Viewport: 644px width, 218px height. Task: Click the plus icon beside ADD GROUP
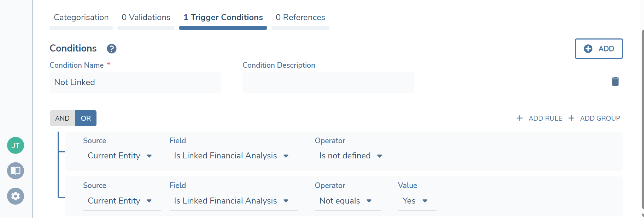[571, 118]
